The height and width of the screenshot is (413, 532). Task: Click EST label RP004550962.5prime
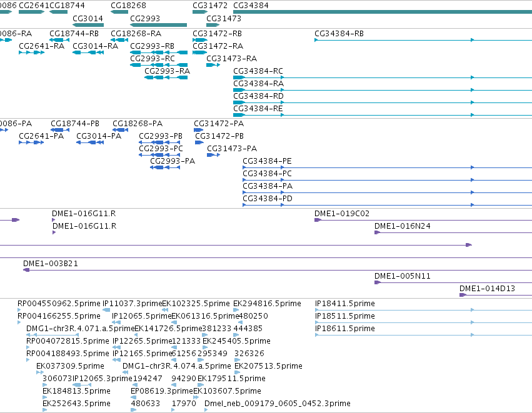coord(59,304)
